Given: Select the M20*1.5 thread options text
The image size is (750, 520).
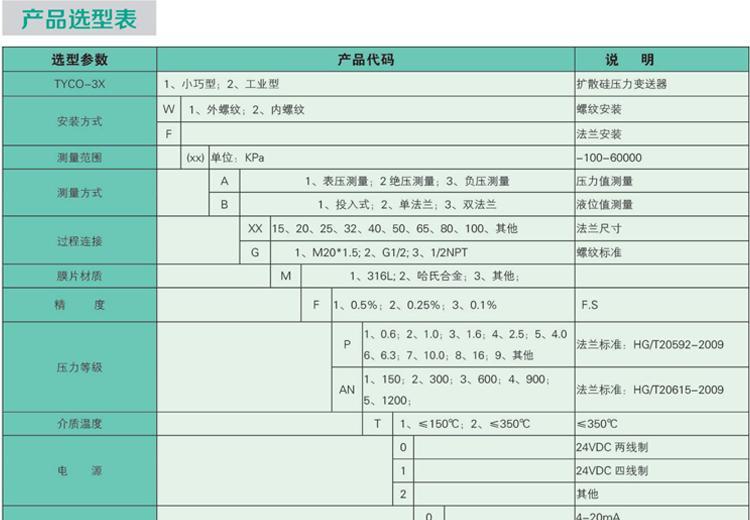Looking at the screenshot, I should coord(381,253).
